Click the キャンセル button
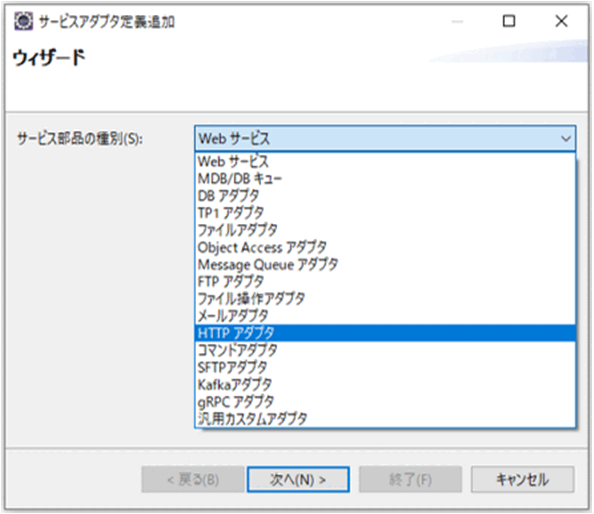This screenshot has width=594, height=514. 522,480
